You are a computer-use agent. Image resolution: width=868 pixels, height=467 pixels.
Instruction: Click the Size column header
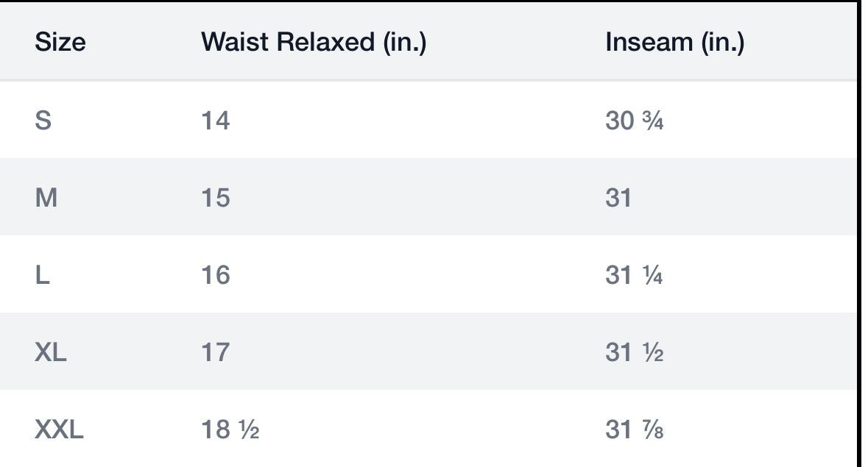[60, 43]
